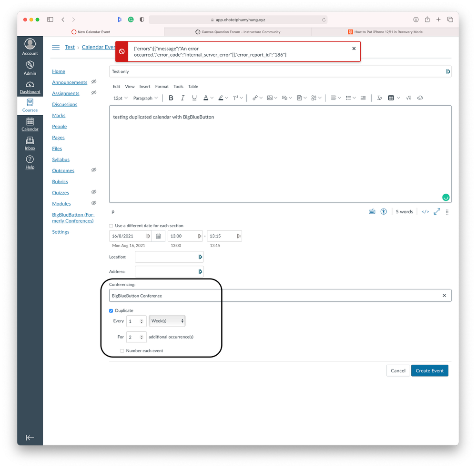
Task: Collapse the global navigation sidebar
Action: click(x=30, y=438)
